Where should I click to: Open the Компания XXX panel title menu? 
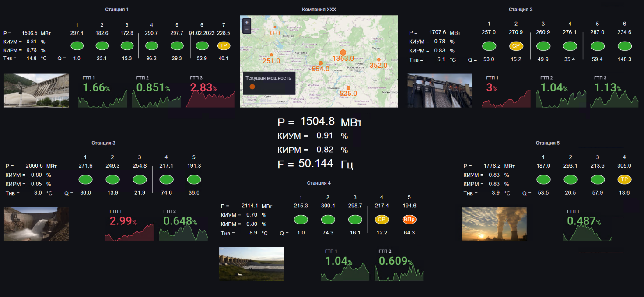click(319, 10)
